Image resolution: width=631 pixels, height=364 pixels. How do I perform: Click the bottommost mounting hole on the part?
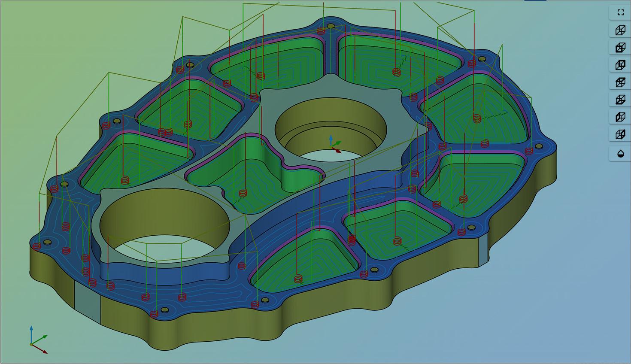pyautogui.click(x=164, y=309)
